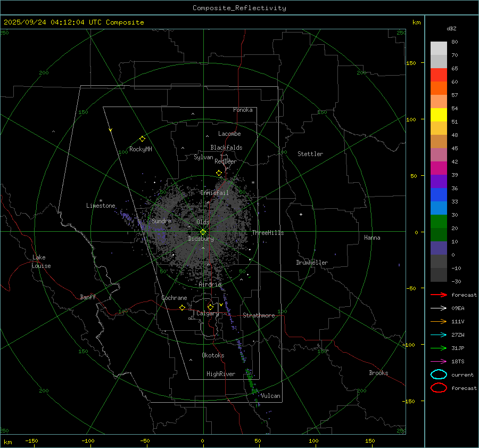Click the yellow diamond marker near RockyMH
Screen dimensions: 479x448
coord(142,139)
